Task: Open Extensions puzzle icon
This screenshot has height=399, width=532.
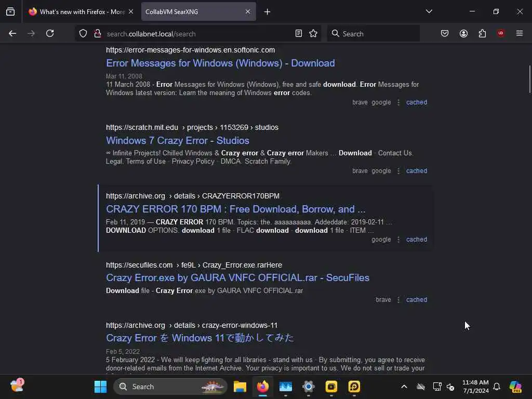Action: click(482, 33)
